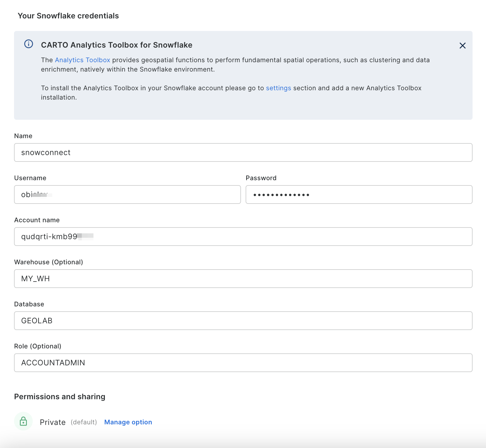Click the (default) text beside Private
Image resolution: width=486 pixels, height=448 pixels.
pyautogui.click(x=84, y=422)
